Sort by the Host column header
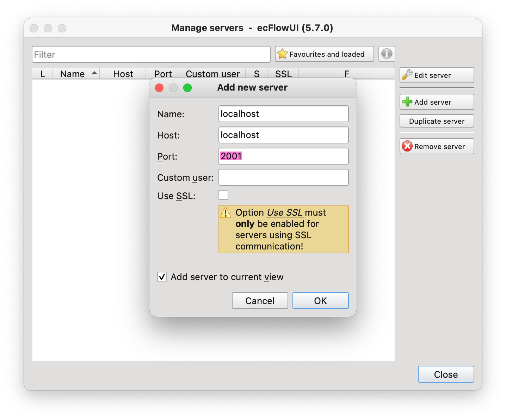Screen dimensions: 506x420 123,74
